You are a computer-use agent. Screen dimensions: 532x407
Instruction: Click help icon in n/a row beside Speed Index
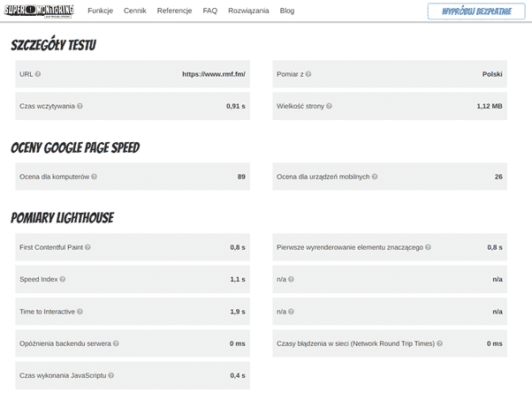(x=291, y=279)
